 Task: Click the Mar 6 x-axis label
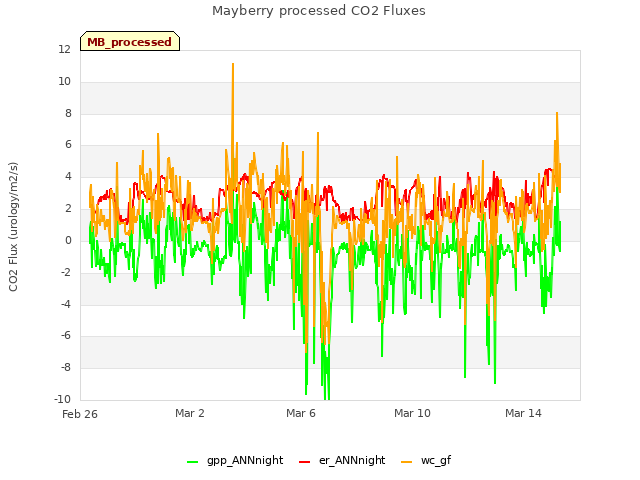point(301,413)
